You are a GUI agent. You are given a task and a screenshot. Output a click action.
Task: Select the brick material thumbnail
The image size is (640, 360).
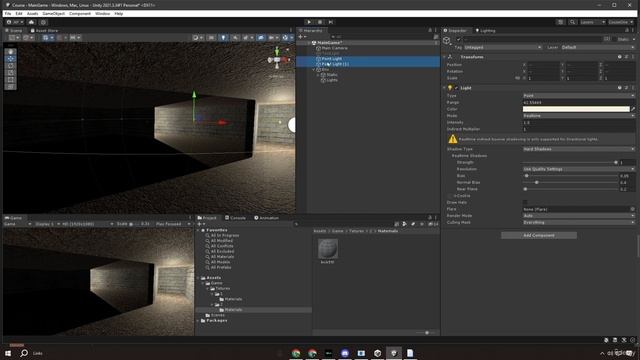coord(328,249)
